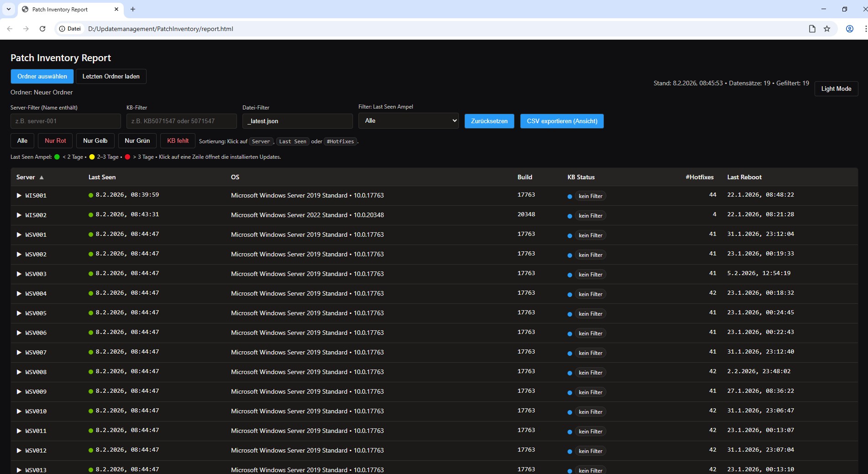This screenshot has height=474, width=868.
Task: Click the OS column header
Action: click(235, 177)
